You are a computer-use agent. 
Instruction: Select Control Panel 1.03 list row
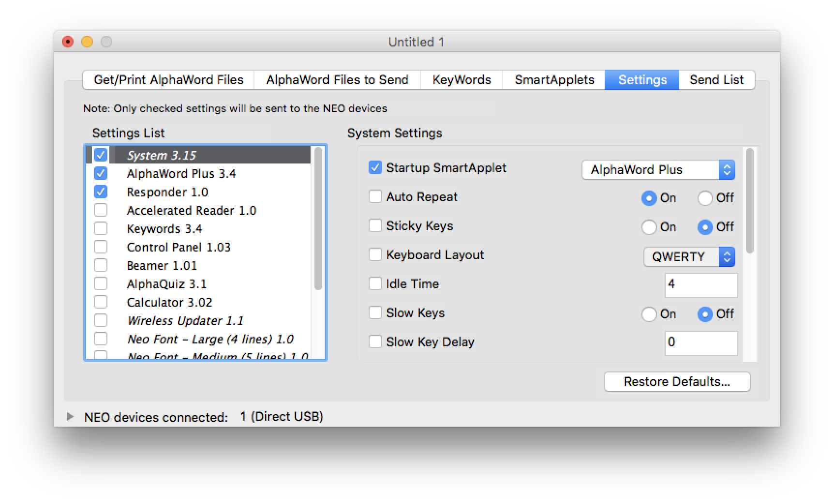click(198, 247)
